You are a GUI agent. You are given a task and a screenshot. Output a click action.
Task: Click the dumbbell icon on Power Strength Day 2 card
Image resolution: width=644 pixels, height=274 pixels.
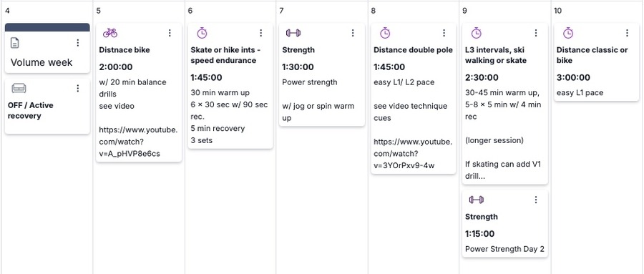pyautogui.click(x=477, y=200)
